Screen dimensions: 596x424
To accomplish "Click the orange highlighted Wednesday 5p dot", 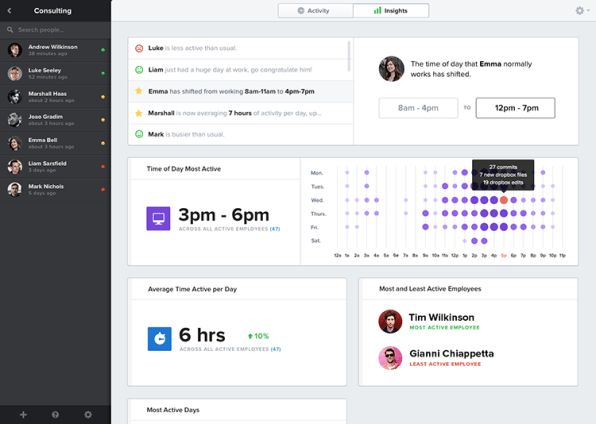I will coord(504,200).
